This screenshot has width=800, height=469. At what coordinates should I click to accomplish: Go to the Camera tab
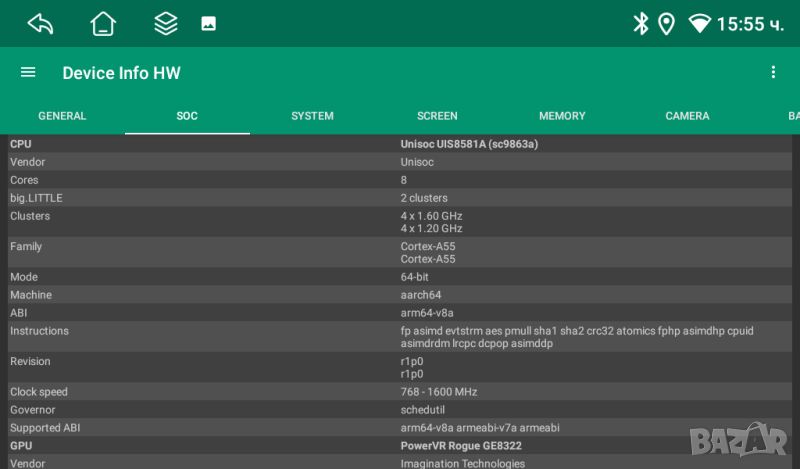(687, 116)
